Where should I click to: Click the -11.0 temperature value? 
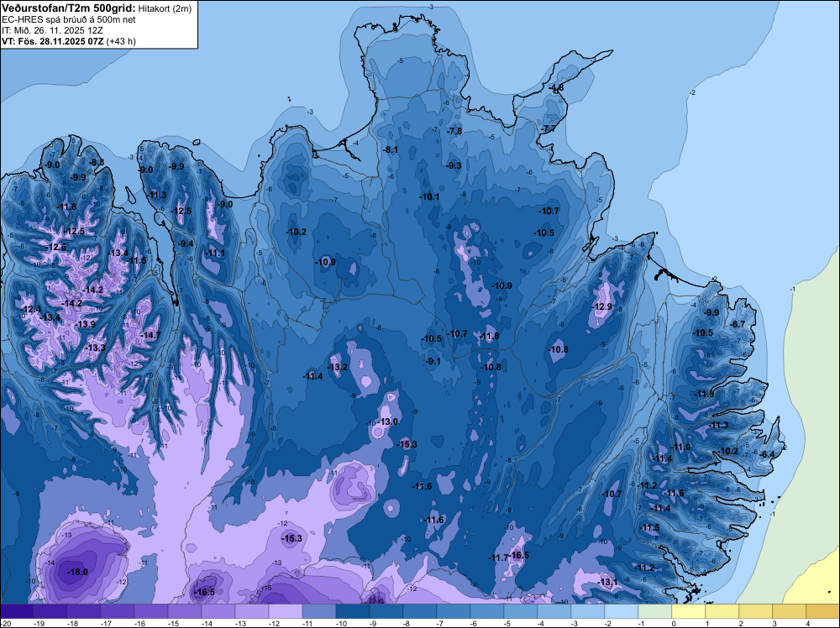coord(681,447)
